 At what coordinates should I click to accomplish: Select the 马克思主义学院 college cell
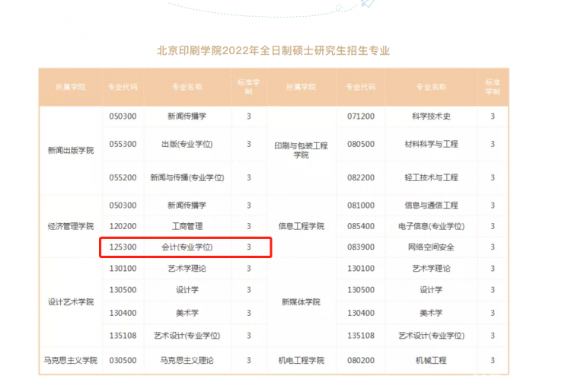71,360
